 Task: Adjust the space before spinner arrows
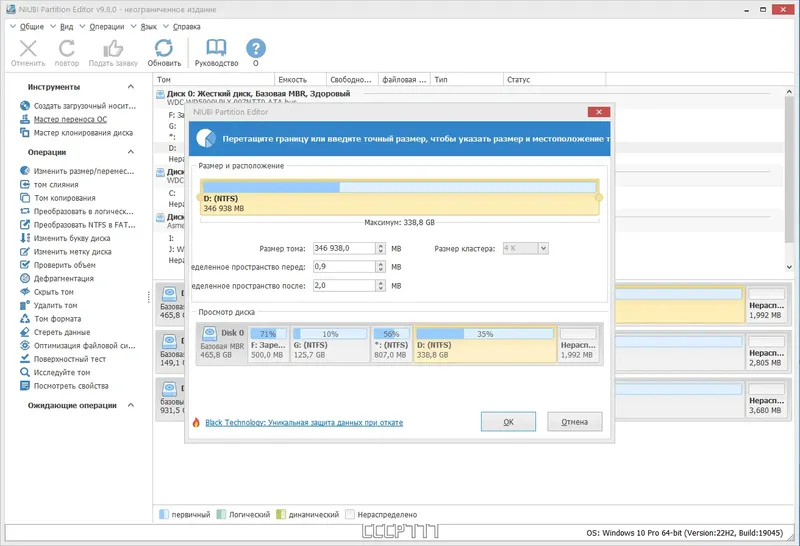(x=381, y=267)
